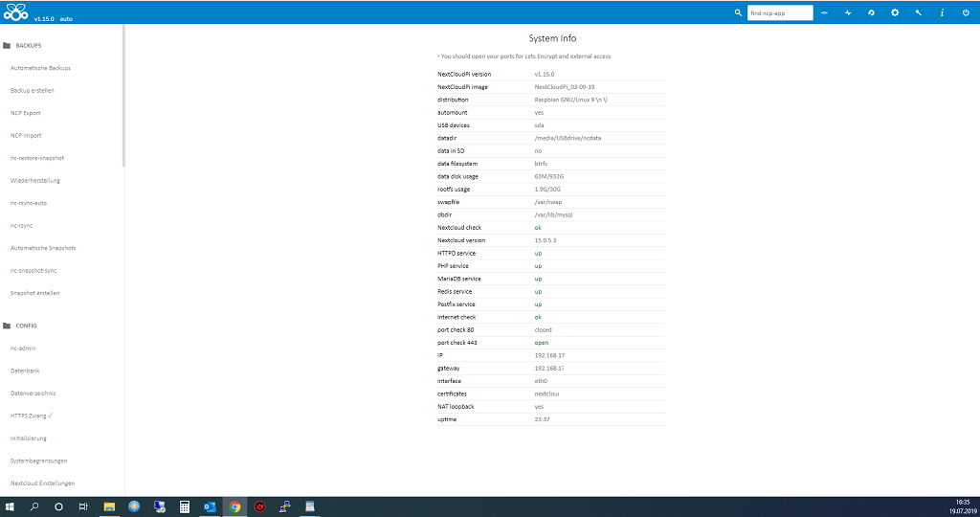The image size is (980, 517).
Task: Click the sidebar vertical scrollbar
Action: [x=123, y=96]
